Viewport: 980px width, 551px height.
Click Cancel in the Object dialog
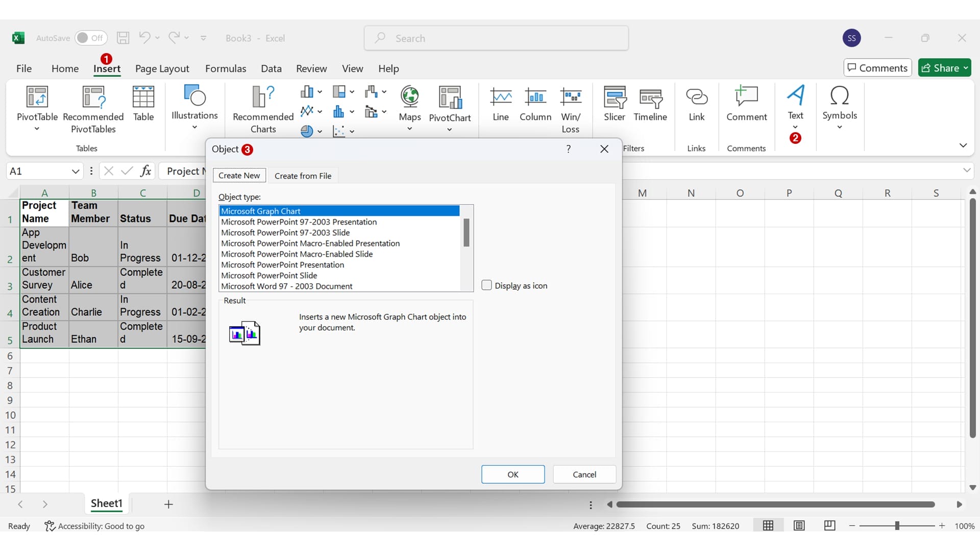(584, 474)
